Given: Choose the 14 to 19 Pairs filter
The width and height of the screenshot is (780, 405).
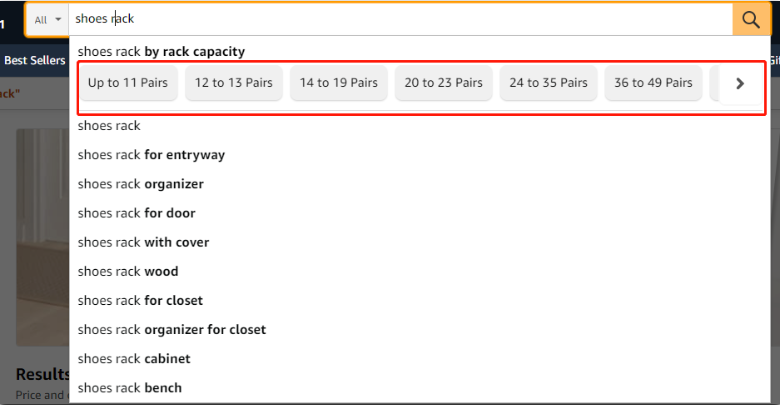Looking at the screenshot, I should pos(339,83).
